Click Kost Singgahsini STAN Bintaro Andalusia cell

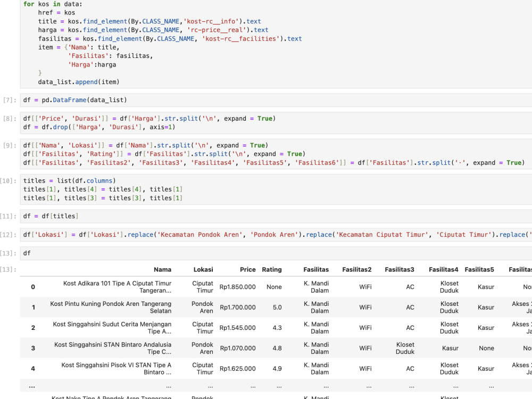(x=113, y=348)
